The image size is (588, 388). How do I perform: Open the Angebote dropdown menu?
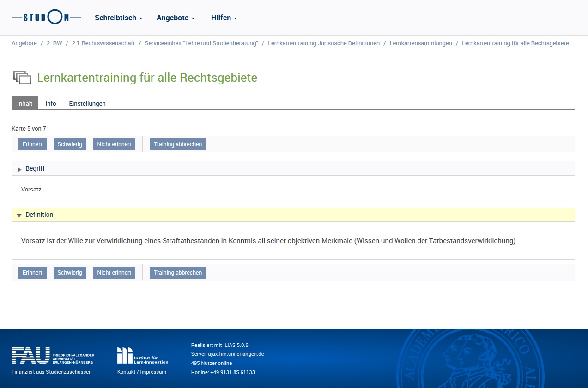(x=176, y=18)
